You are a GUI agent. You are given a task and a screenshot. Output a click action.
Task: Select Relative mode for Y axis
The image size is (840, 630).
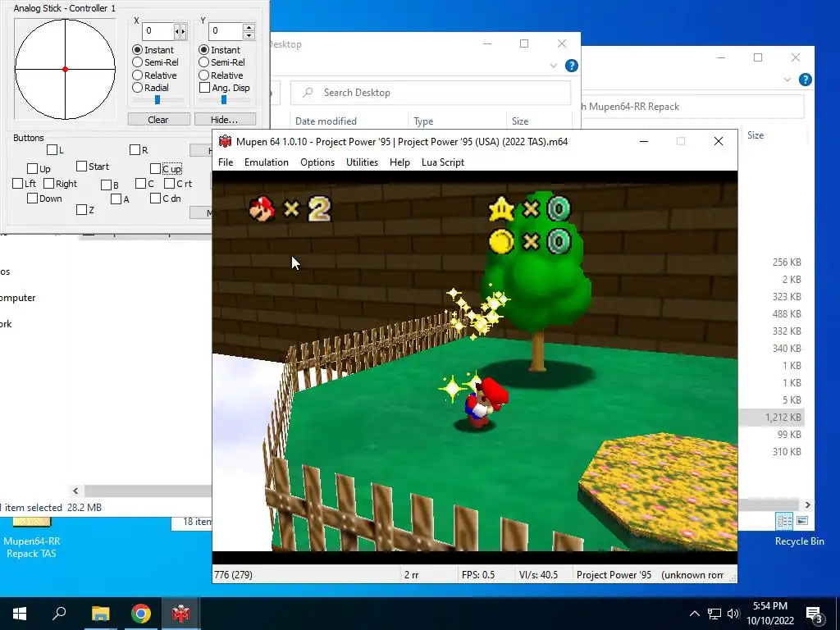coord(203,75)
